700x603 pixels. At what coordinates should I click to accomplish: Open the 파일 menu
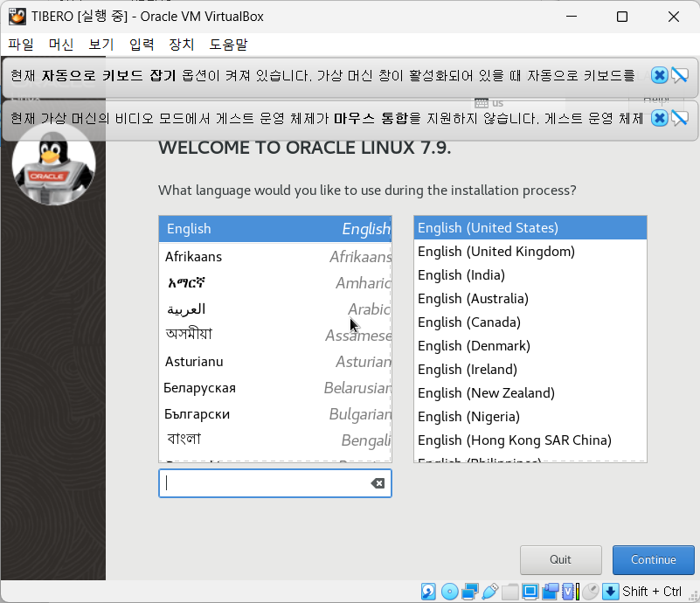21,45
